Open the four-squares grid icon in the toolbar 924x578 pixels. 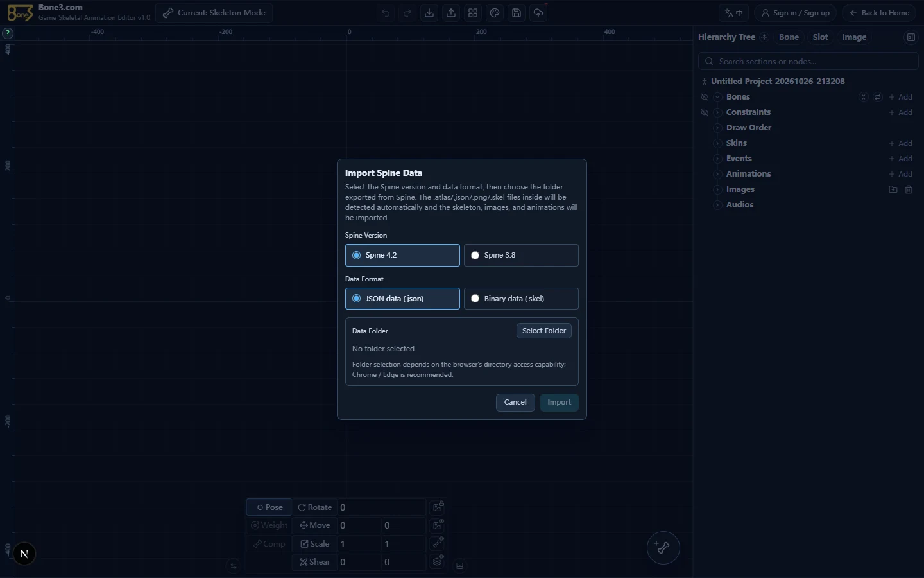pos(473,13)
